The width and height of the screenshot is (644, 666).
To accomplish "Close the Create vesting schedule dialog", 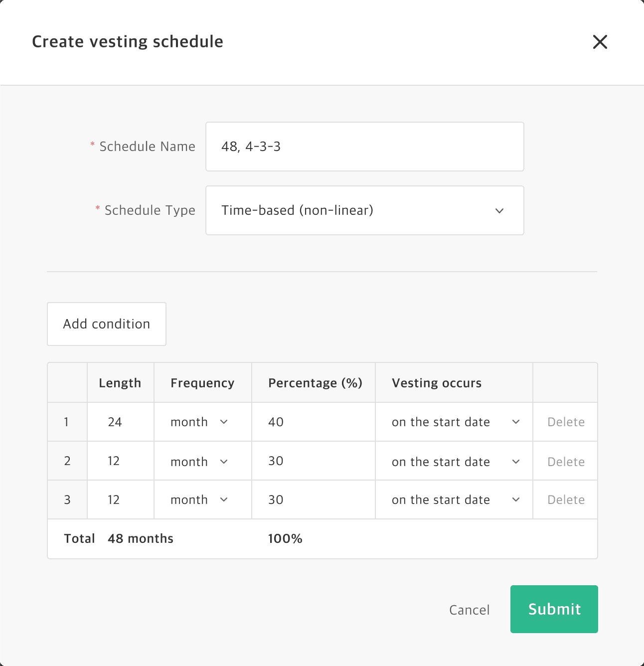I will (x=600, y=42).
